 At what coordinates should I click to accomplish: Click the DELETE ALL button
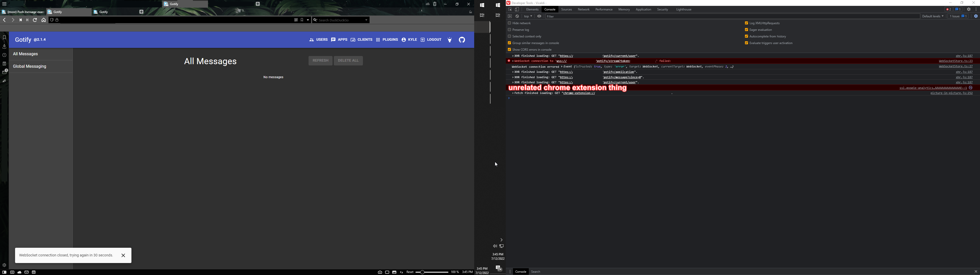coord(348,60)
